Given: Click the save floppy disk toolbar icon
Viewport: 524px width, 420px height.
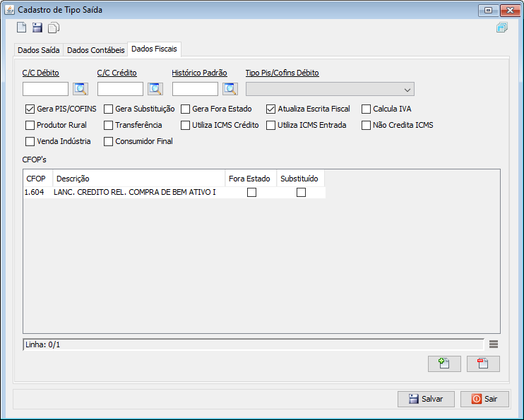Looking at the screenshot, I should coord(37,28).
